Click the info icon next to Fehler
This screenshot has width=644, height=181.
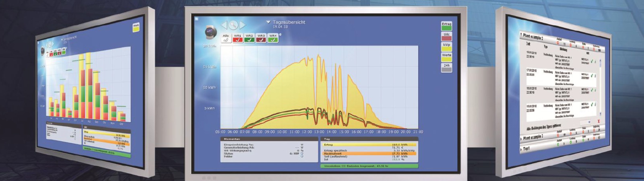tap(302, 156)
